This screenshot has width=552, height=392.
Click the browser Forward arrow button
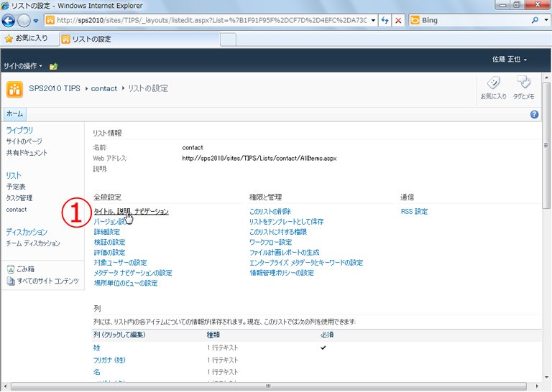(24, 21)
